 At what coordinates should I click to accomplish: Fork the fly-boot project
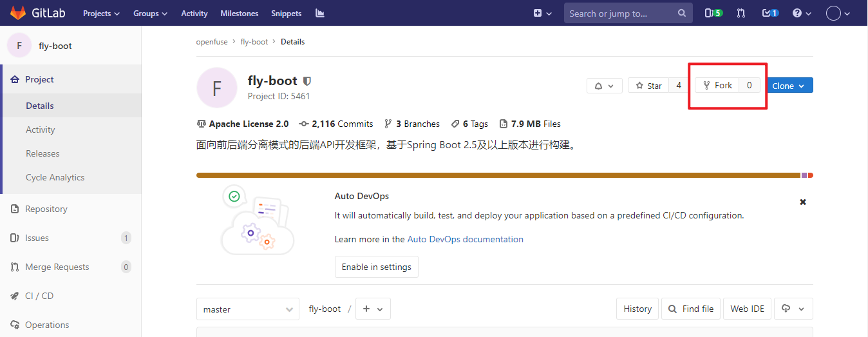pos(717,86)
